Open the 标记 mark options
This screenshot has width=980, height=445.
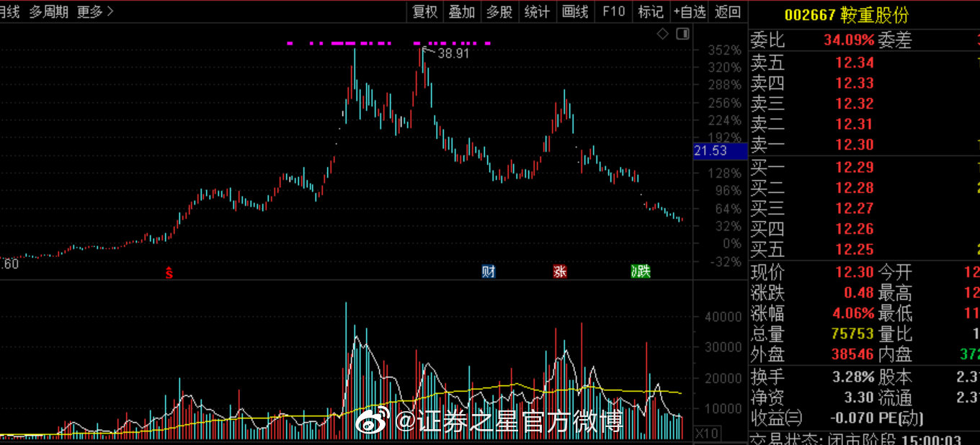pyautogui.click(x=651, y=12)
